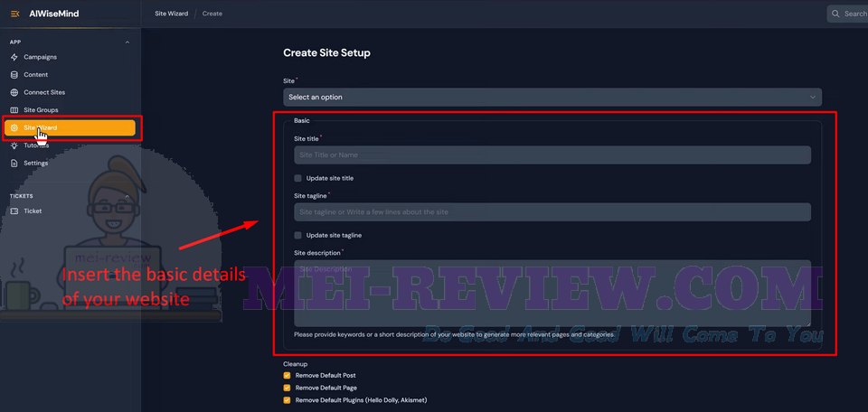
Task: Click the Cleanup section label
Action: [295, 364]
